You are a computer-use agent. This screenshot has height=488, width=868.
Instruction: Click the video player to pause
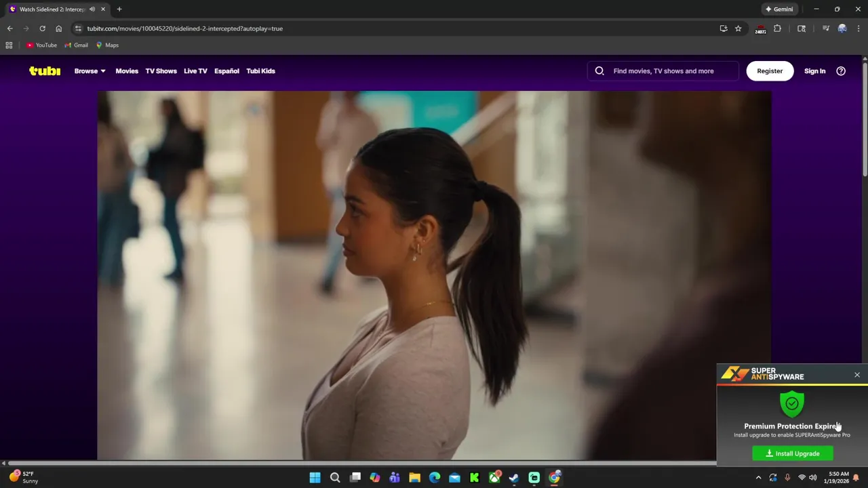click(x=434, y=275)
